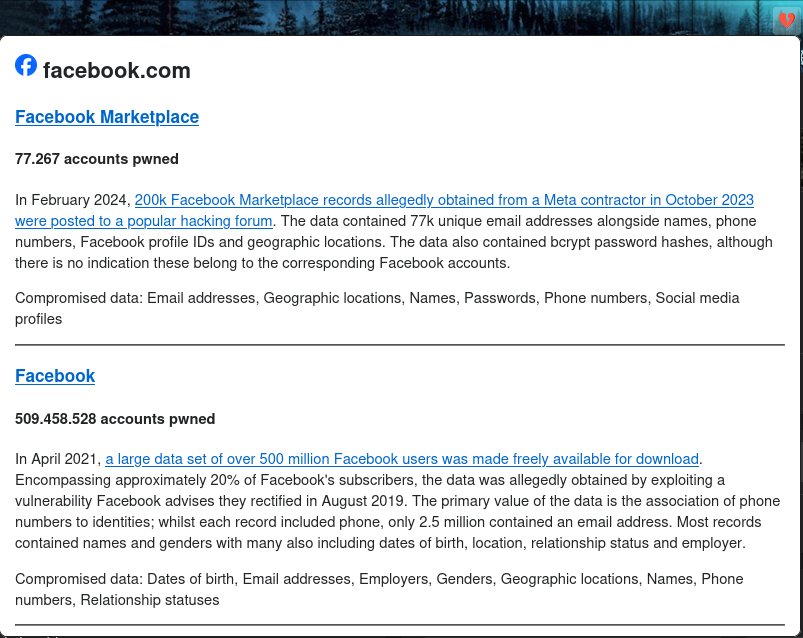Click the '509.458.528 accounts pwned' text
Viewport: 803px width, 638px height.
click(115, 419)
